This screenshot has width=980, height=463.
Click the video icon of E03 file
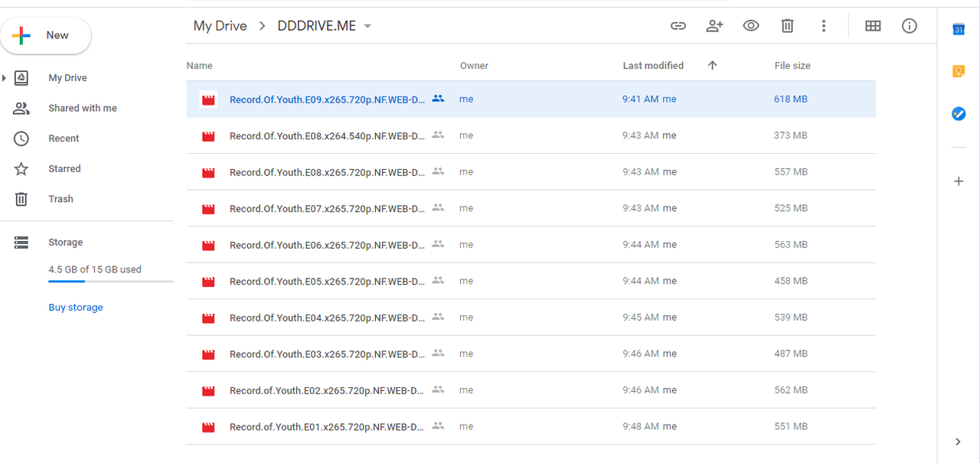(207, 354)
